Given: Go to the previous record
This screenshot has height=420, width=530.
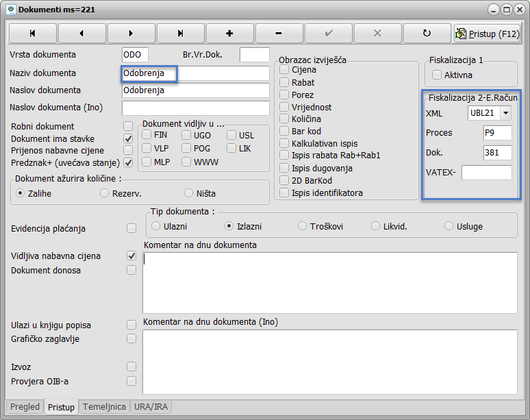Looking at the screenshot, I should click(81, 33).
